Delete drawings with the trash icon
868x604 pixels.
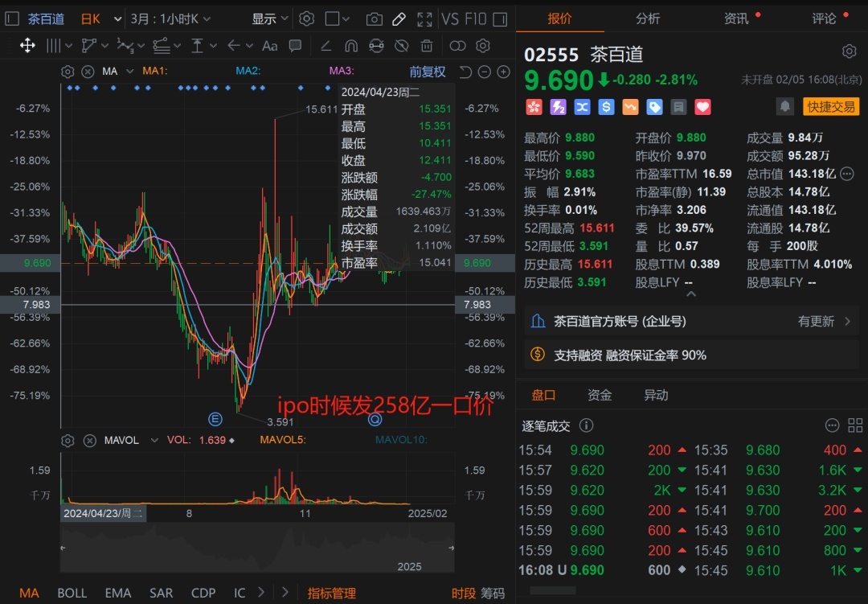point(426,46)
